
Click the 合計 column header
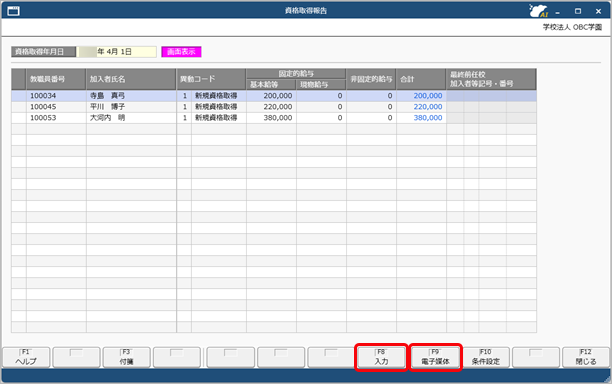421,79
